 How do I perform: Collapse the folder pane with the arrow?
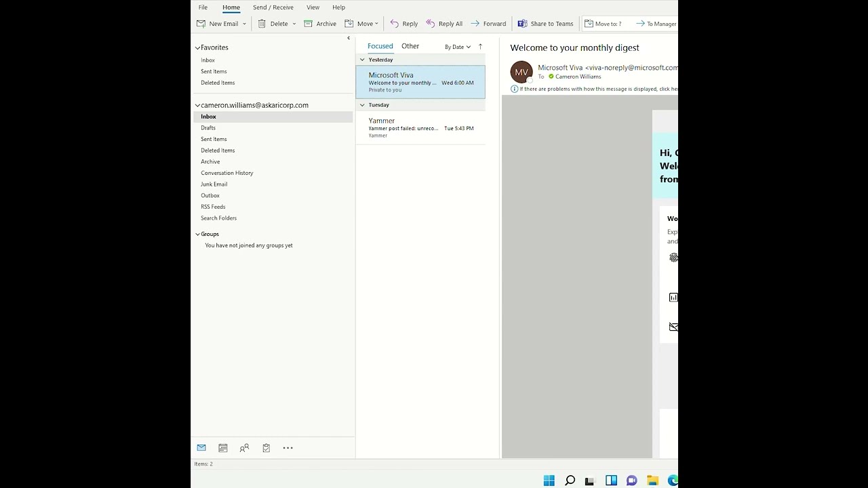[349, 38]
